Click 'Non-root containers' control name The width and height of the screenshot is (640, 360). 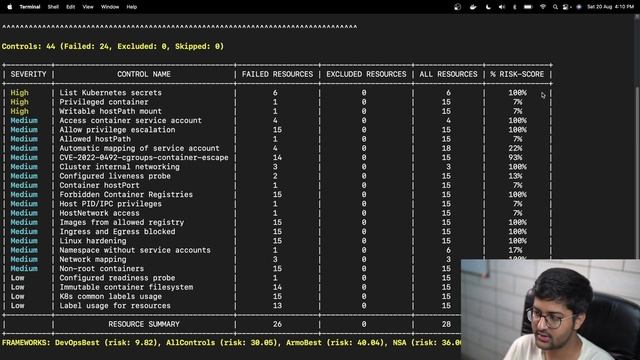tap(102, 269)
